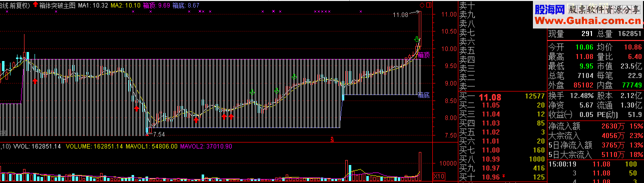Select the 卖十 ask row
Viewport: 644px width, 183px height.
pyautogui.click(x=502, y=5)
